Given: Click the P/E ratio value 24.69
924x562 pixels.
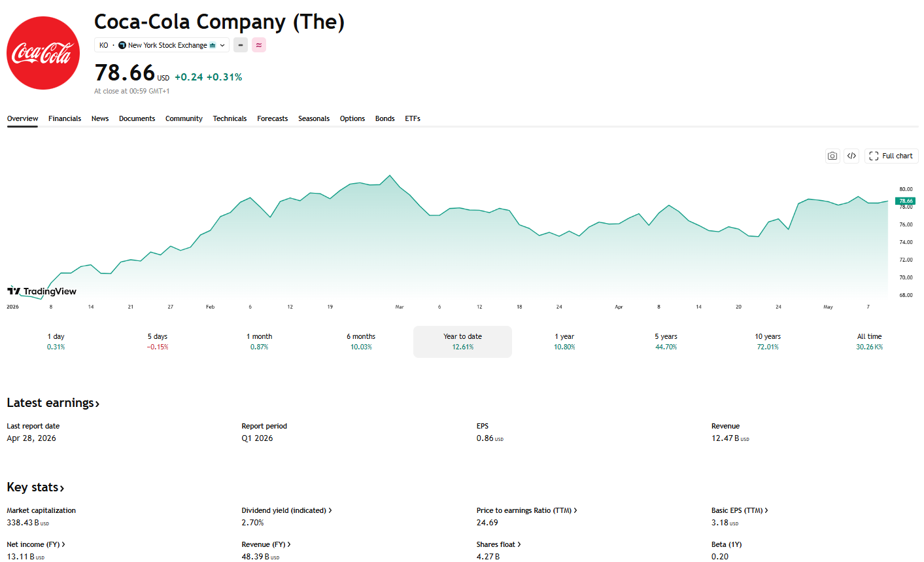Looking at the screenshot, I should click(487, 523).
